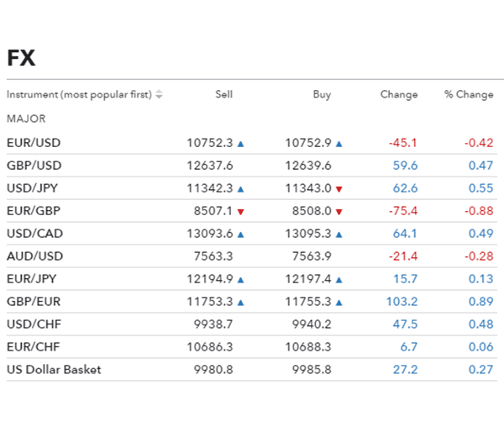Click the up arrow beside GBP/EUR buy price
Viewport: 504px width, 427px height.
[x=339, y=303]
